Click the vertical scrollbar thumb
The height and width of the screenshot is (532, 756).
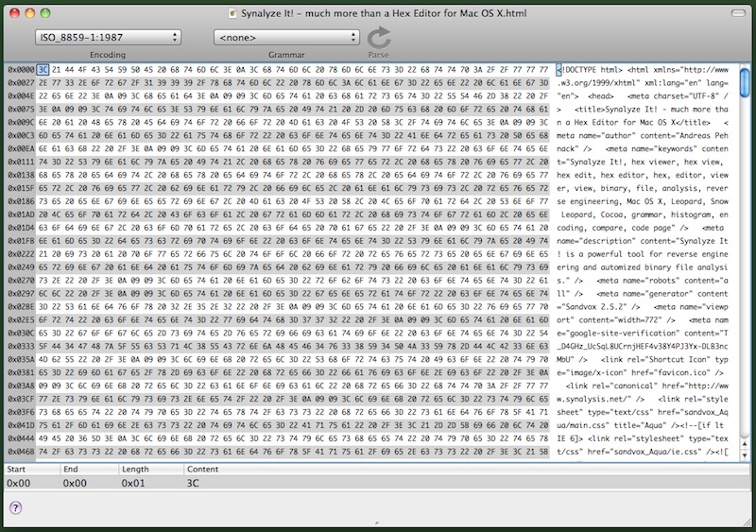click(x=746, y=81)
